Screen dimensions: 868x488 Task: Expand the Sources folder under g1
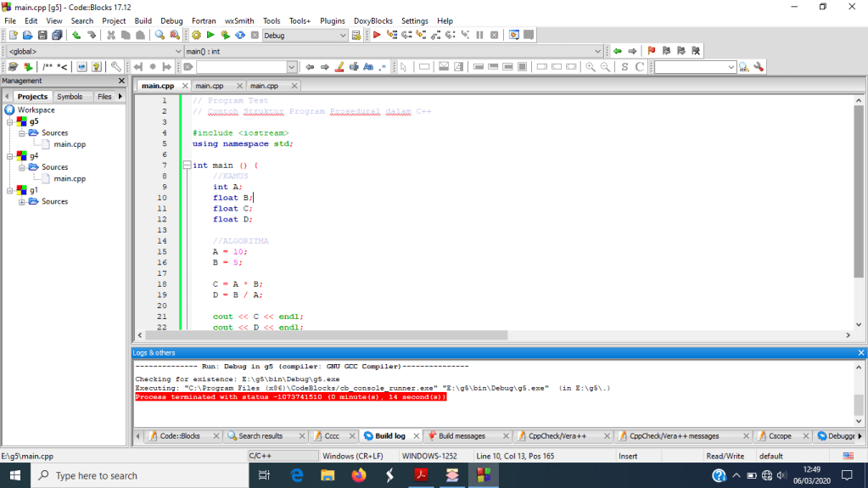pos(22,201)
